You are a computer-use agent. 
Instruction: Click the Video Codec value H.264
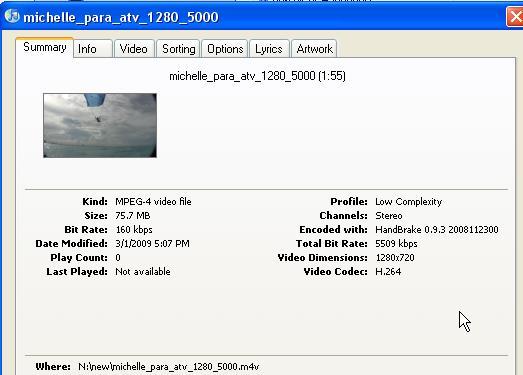pos(388,272)
